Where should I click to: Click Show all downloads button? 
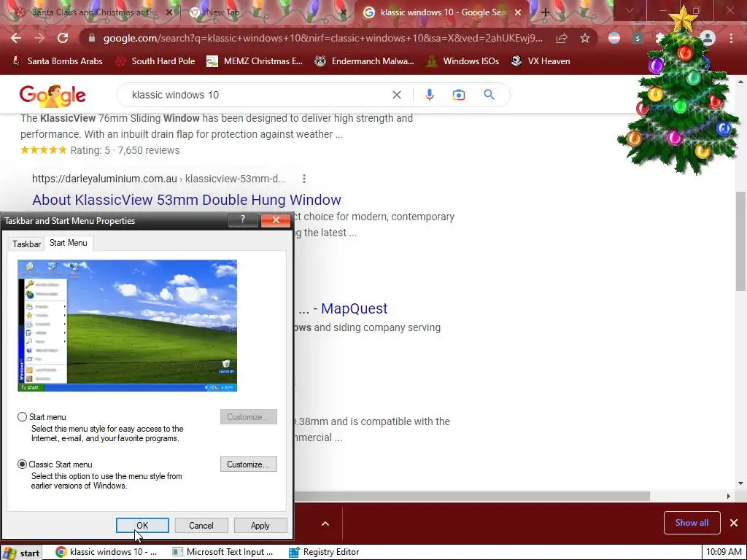click(692, 523)
